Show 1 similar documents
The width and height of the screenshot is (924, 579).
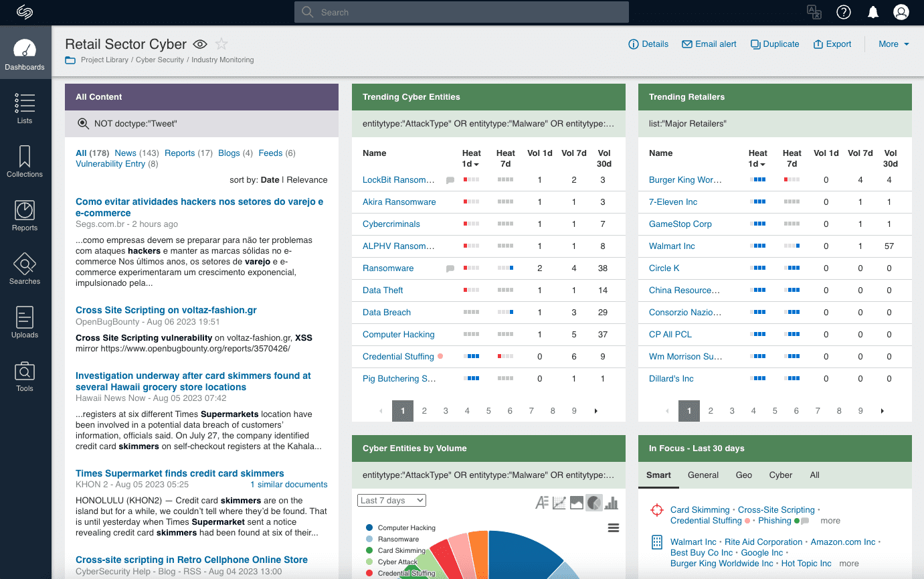(289, 485)
